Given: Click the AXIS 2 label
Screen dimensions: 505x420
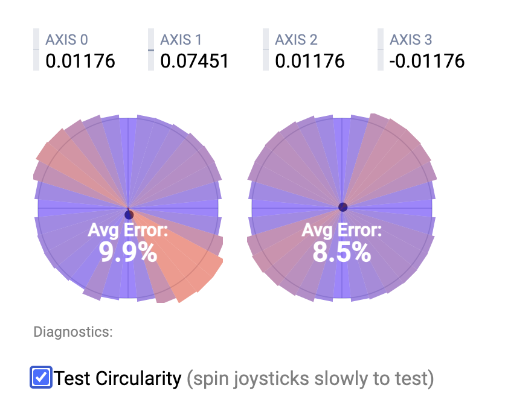Looking at the screenshot, I should pos(296,40).
